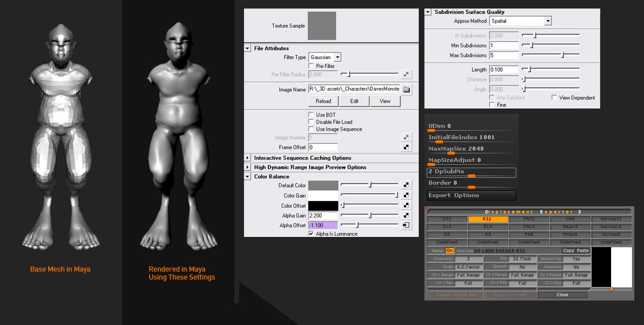Click the map button next to Image Number
644x325 pixels.
[406, 137]
